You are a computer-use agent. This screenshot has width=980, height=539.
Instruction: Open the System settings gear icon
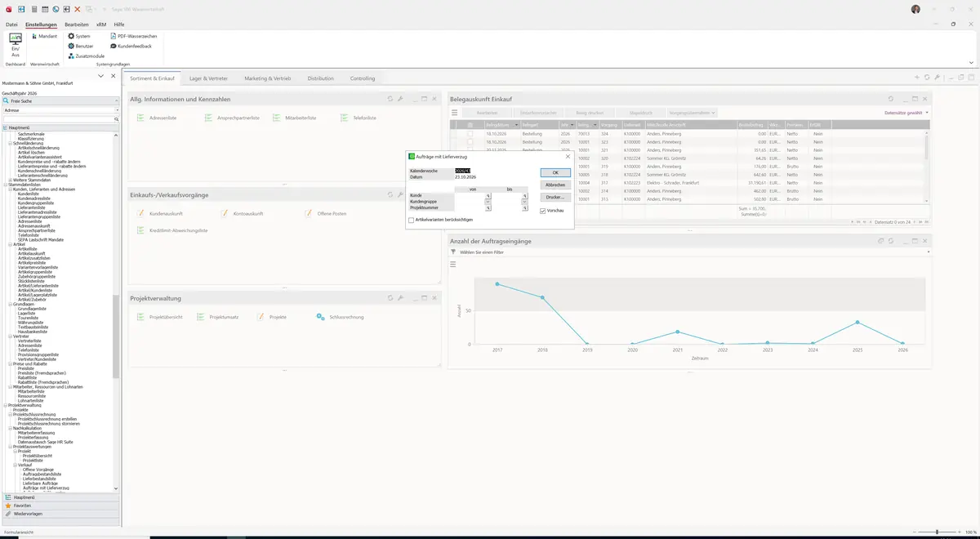(71, 36)
